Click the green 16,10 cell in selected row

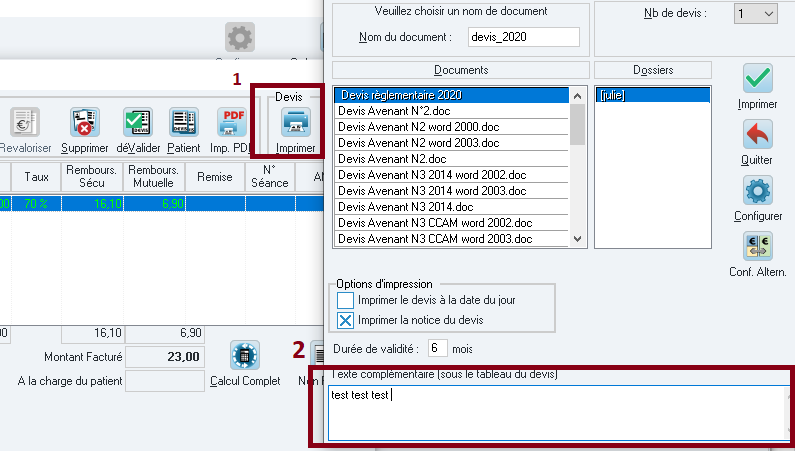pos(92,204)
